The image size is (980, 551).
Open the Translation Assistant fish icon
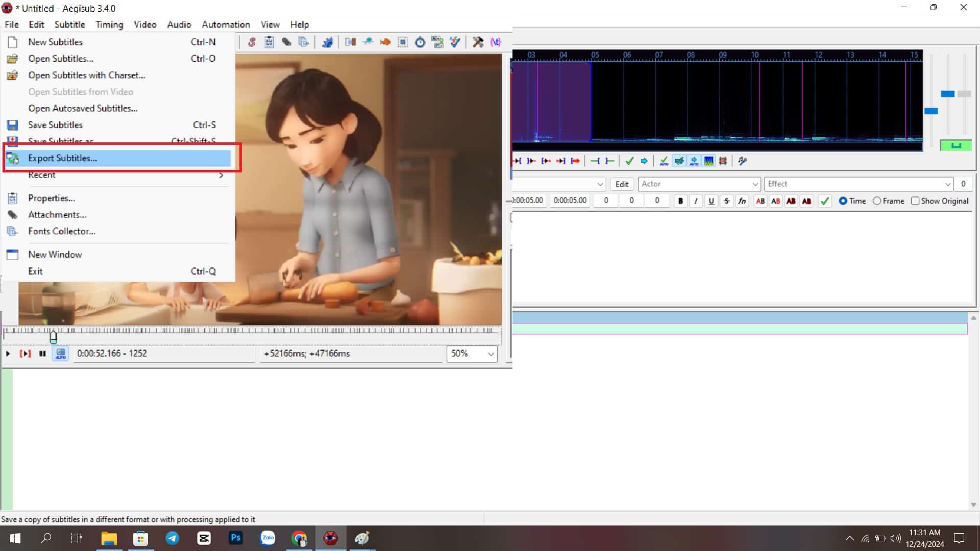click(x=385, y=42)
